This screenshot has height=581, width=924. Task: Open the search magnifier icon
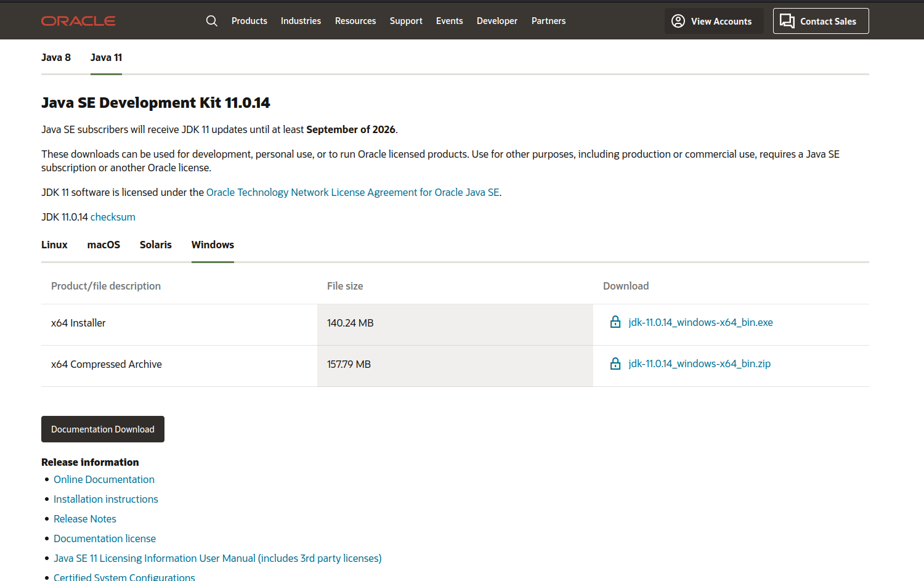click(x=211, y=21)
